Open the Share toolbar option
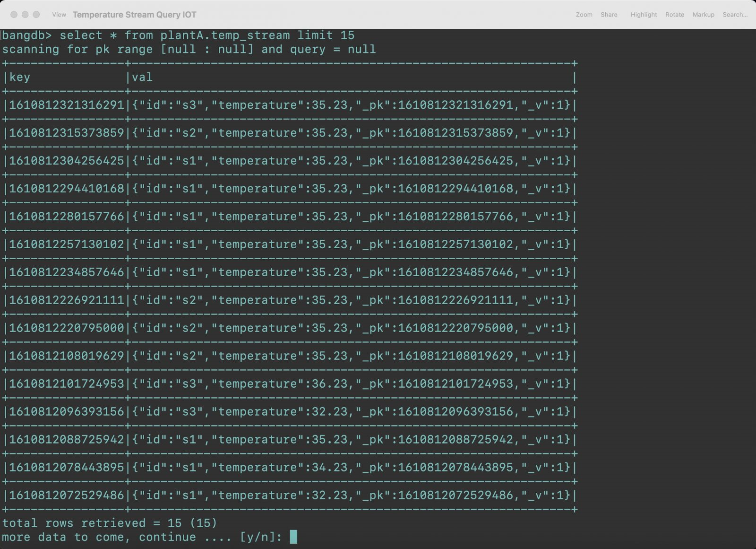 [x=609, y=15]
